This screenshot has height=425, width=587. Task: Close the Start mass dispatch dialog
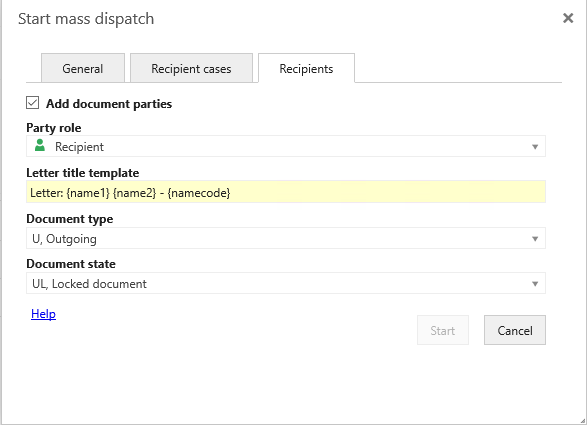pos(568,18)
